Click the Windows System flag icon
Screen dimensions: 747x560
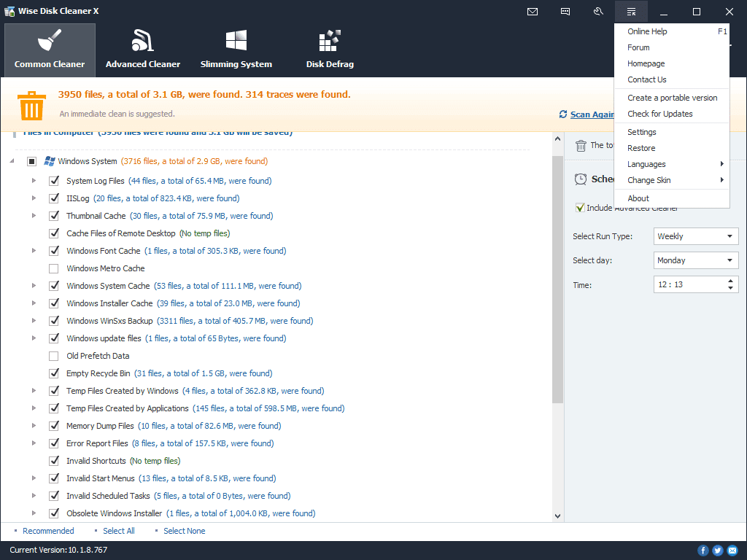pyautogui.click(x=49, y=161)
